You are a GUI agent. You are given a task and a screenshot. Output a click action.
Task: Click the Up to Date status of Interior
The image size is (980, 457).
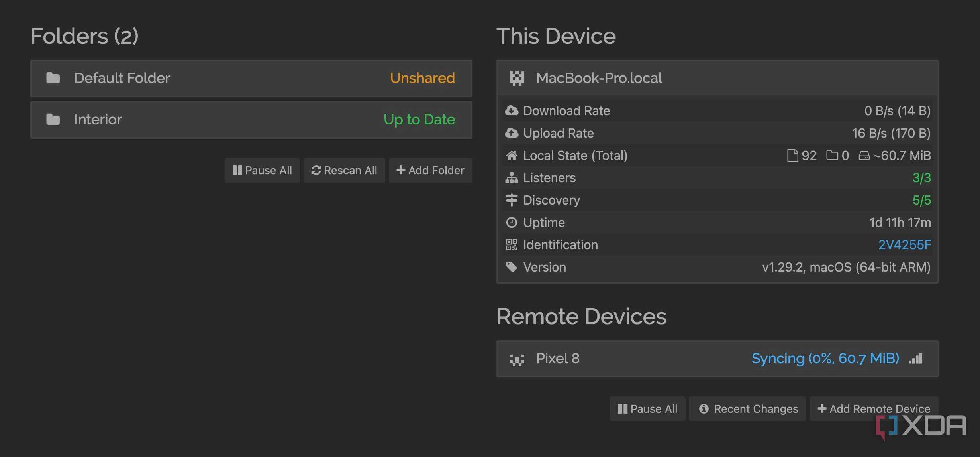tap(419, 120)
